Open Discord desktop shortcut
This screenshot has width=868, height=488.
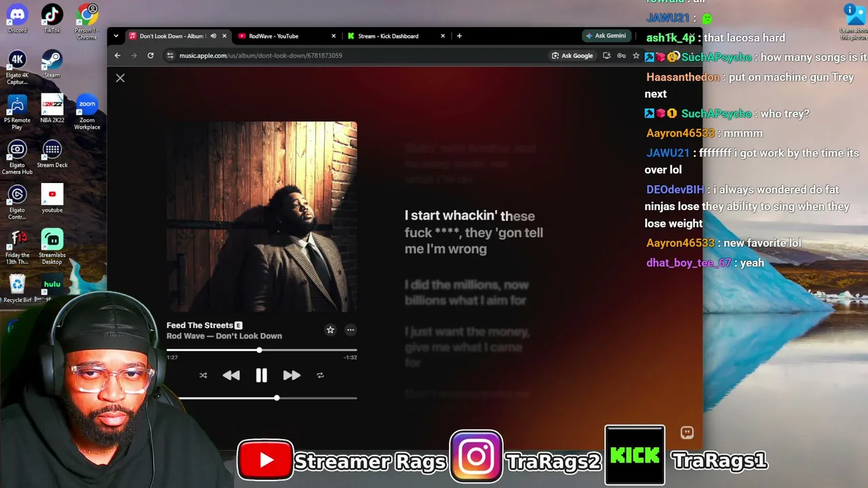click(x=18, y=18)
